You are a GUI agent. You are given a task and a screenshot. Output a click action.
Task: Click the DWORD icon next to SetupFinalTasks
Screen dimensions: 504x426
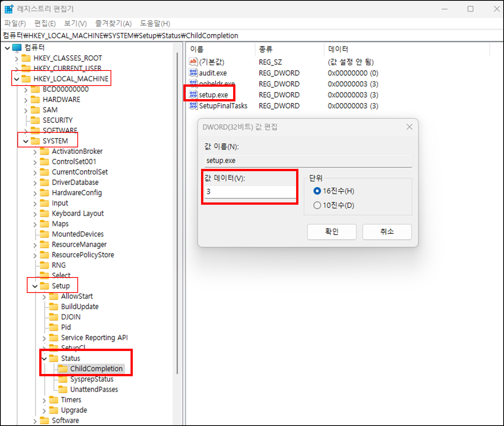click(193, 106)
